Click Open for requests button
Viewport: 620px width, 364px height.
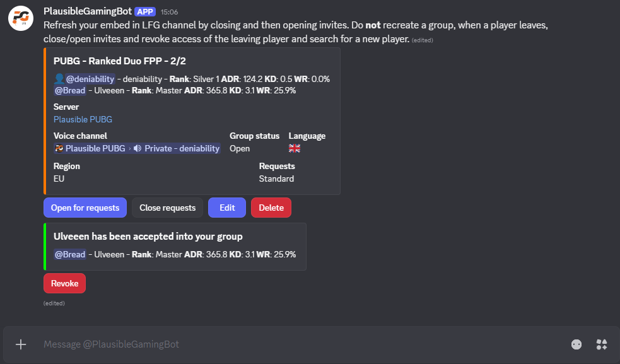pyautogui.click(x=85, y=208)
